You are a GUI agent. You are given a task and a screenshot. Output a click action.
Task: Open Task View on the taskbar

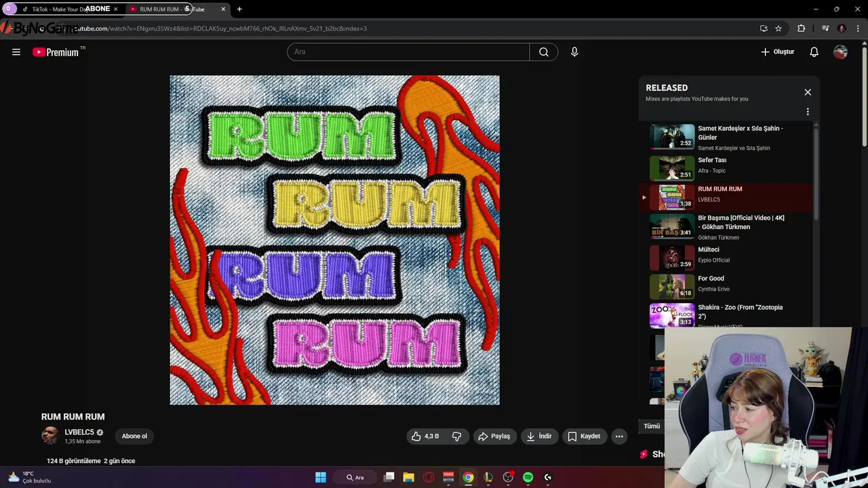[x=389, y=477]
